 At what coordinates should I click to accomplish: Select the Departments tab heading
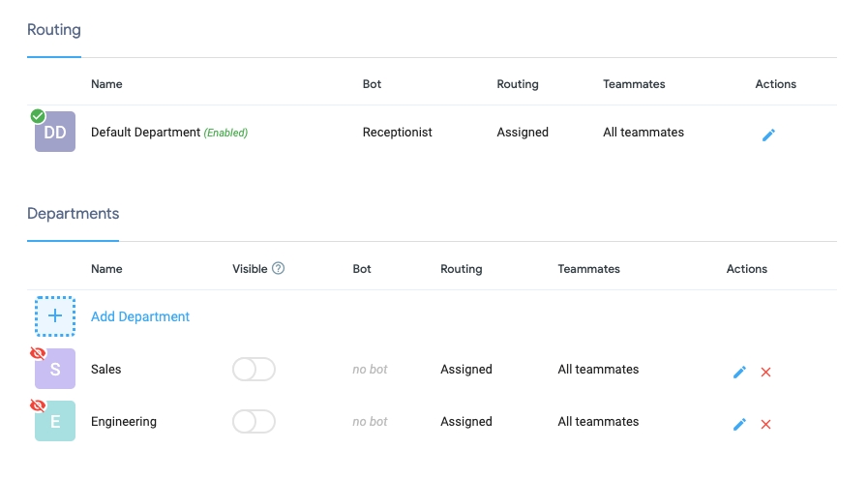point(73,214)
